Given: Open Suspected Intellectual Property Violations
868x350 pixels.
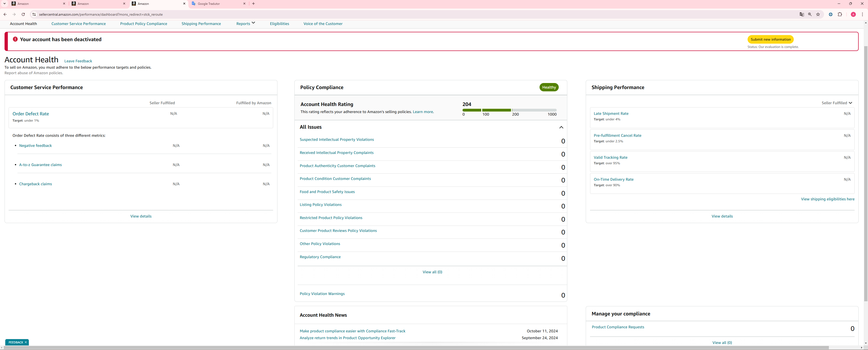Looking at the screenshot, I should (x=337, y=140).
